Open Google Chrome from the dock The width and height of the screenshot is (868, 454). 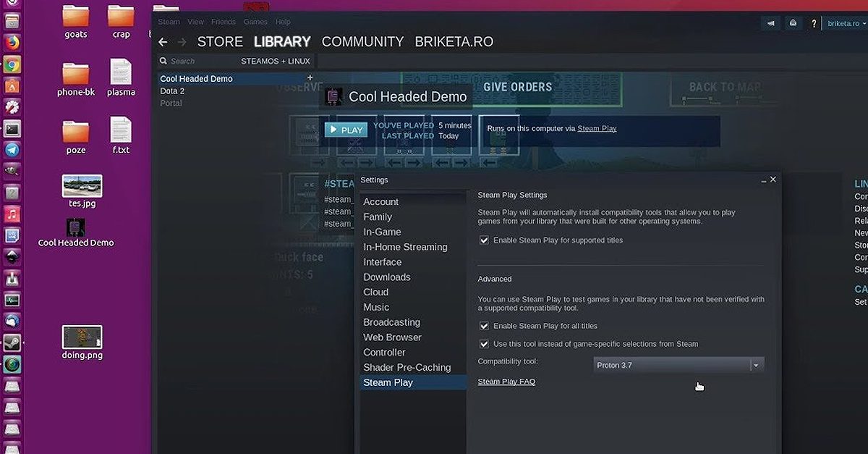12,64
